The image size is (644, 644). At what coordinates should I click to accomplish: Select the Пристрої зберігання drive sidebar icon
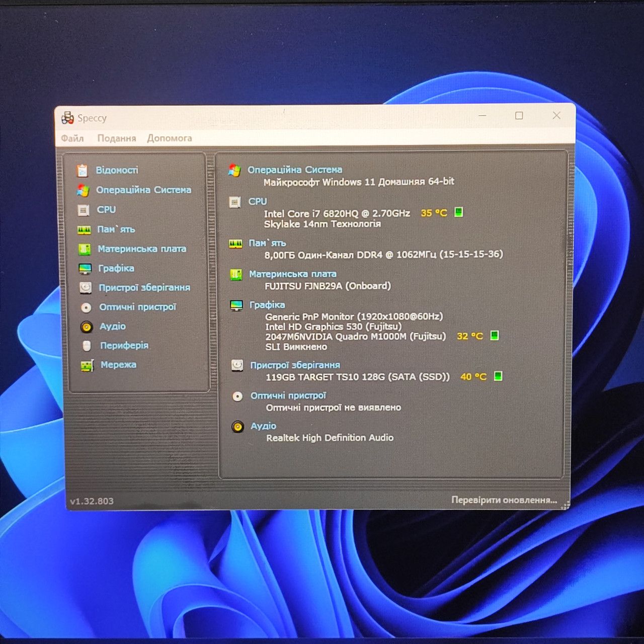(x=86, y=288)
